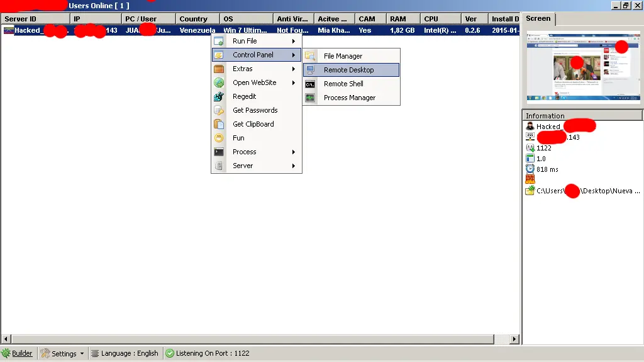Click the version icon beside 1.0
Image resolution: width=644 pixels, height=362 pixels.
[x=530, y=159]
